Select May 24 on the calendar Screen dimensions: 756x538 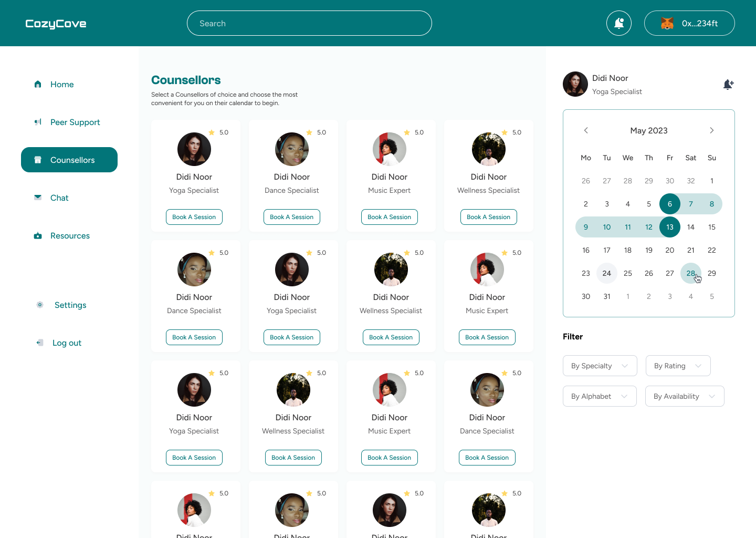pos(607,273)
